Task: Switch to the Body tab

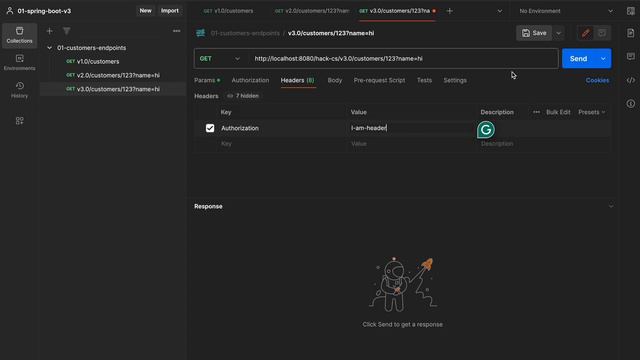Action: point(335,80)
